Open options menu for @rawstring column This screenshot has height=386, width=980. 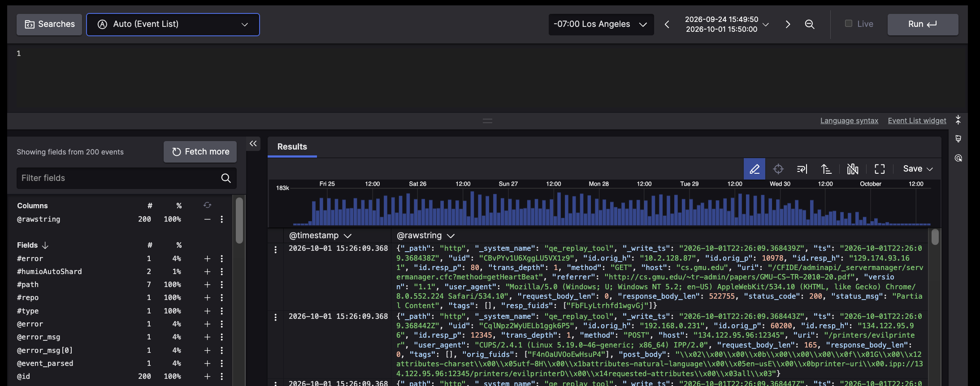pyautogui.click(x=221, y=219)
